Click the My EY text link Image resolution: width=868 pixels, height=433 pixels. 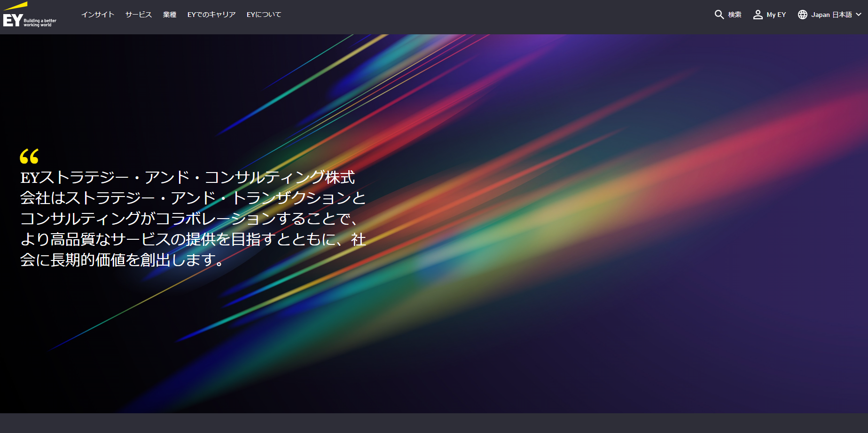click(776, 15)
